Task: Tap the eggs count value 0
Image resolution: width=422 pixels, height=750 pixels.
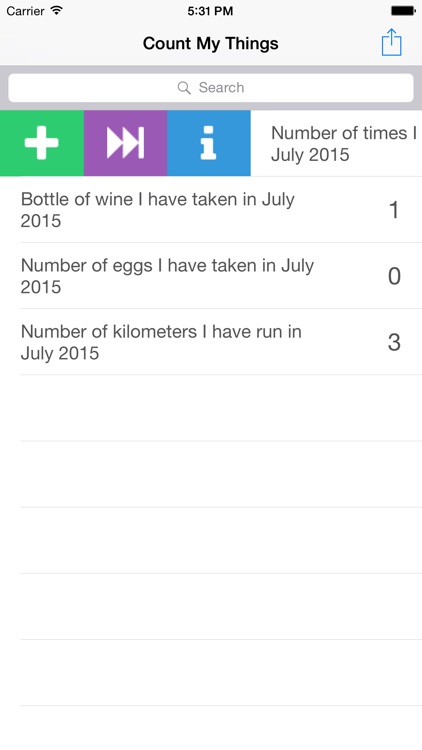Action: pos(394,276)
